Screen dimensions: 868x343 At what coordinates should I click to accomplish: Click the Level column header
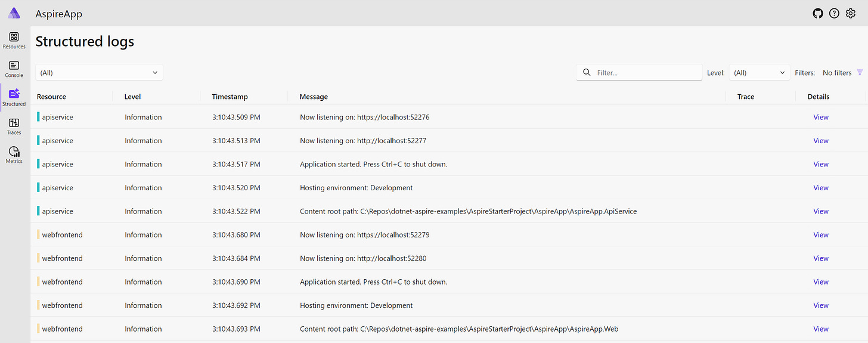point(132,97)
